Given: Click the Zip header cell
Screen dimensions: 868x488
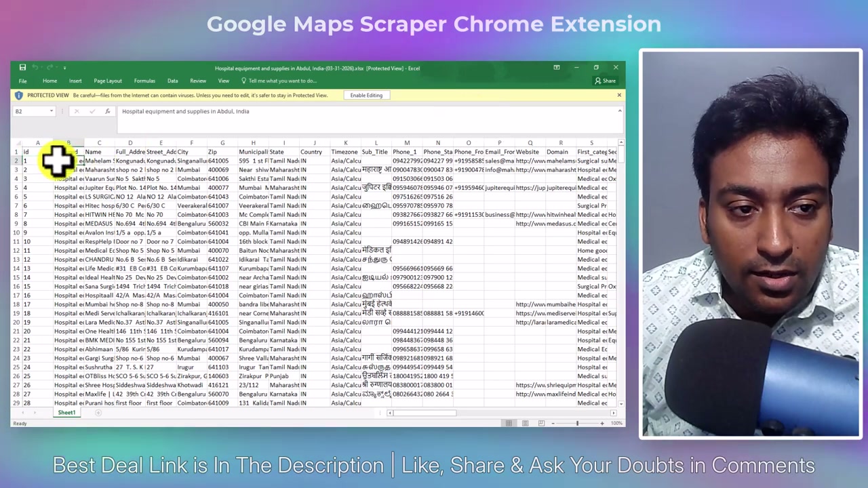Looking at the screenshot, I should 222,152.
